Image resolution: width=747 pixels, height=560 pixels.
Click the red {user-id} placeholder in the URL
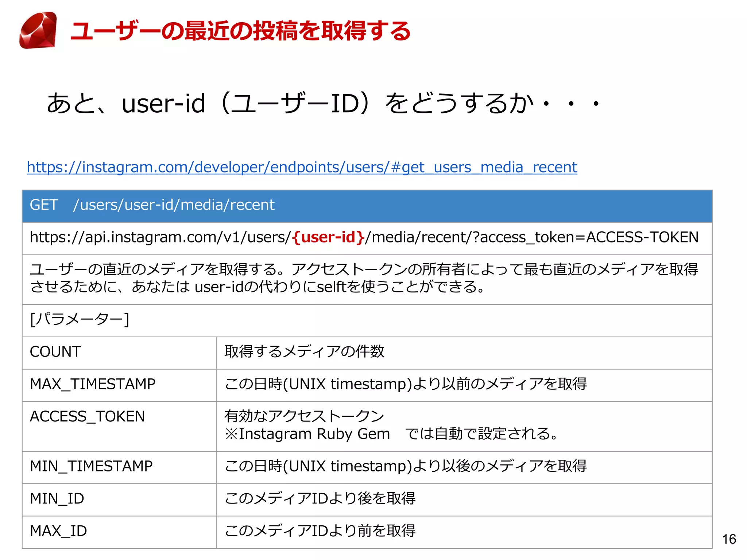tap(328, 237)
